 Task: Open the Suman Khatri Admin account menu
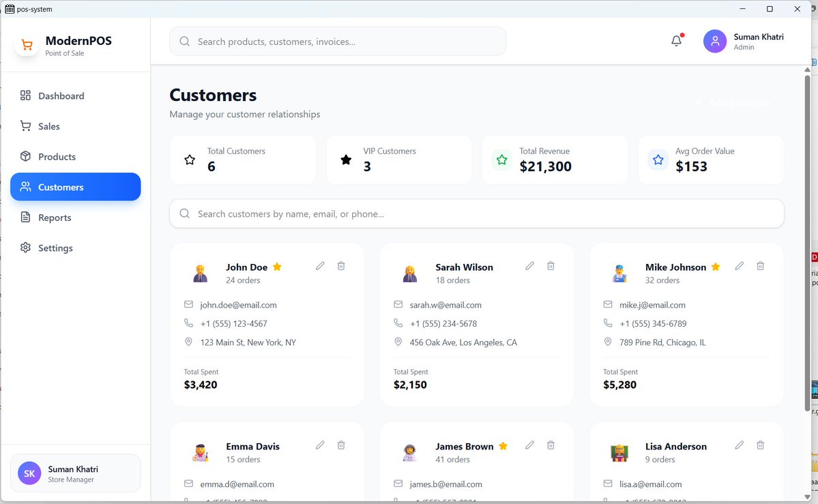pyautogui.click(x=744, y=41)
